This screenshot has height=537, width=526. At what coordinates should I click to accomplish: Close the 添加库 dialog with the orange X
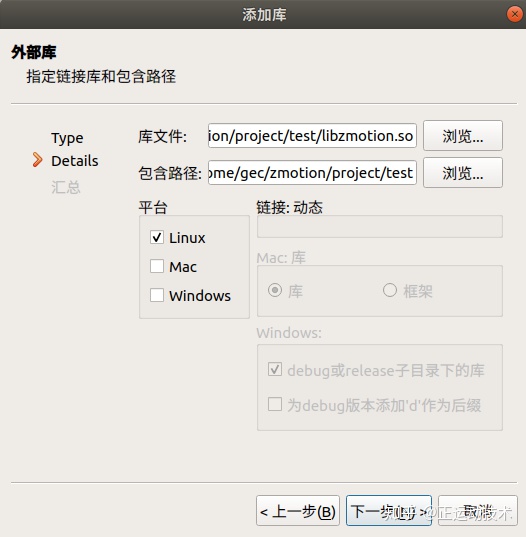(514, 14)
